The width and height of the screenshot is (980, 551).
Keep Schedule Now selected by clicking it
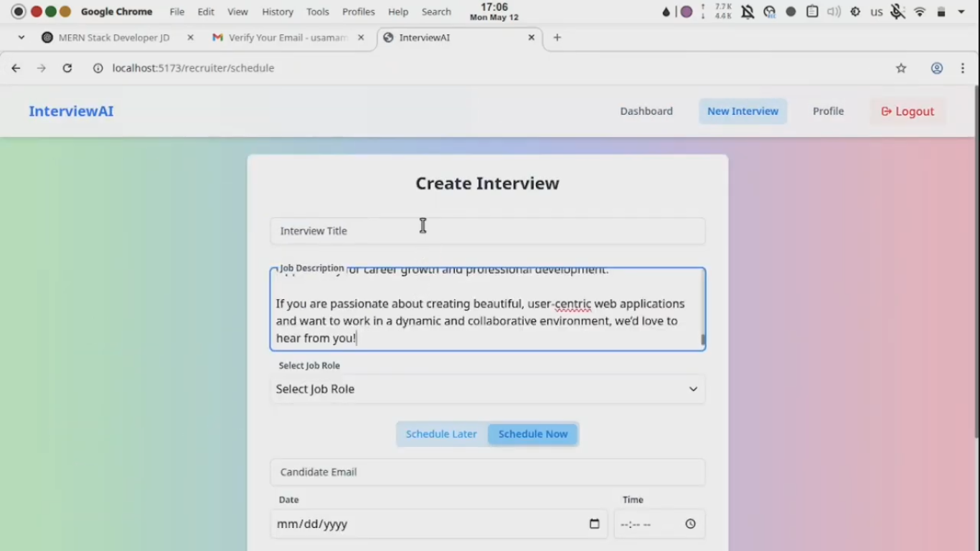(532, 433)
